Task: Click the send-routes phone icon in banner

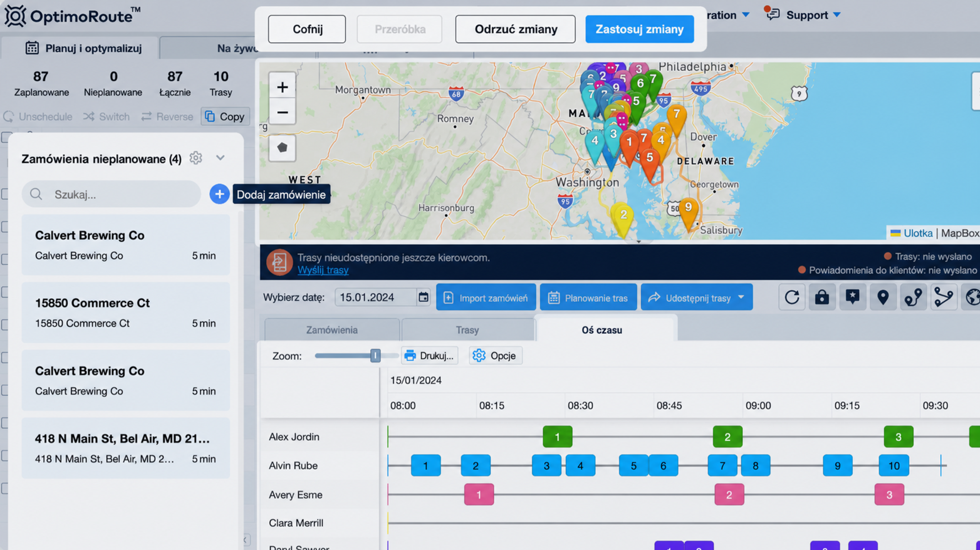Action: click(x=279, y=262)
